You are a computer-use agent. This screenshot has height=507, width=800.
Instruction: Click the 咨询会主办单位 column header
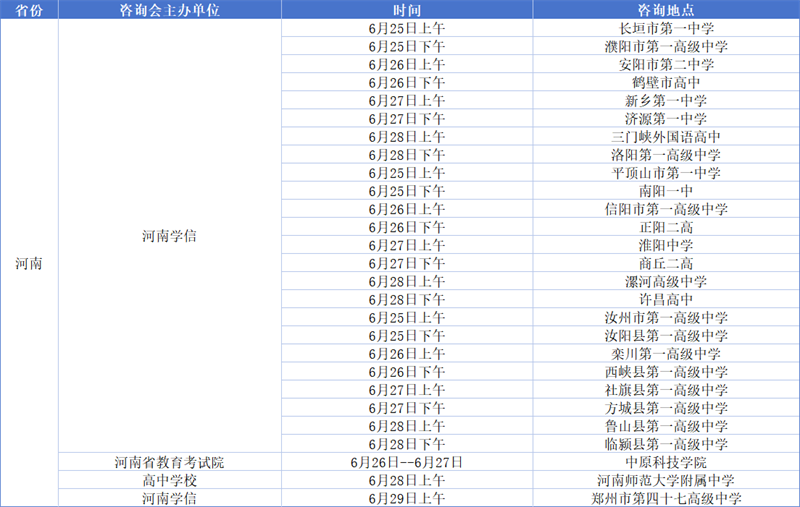click(x=170, y=10)
